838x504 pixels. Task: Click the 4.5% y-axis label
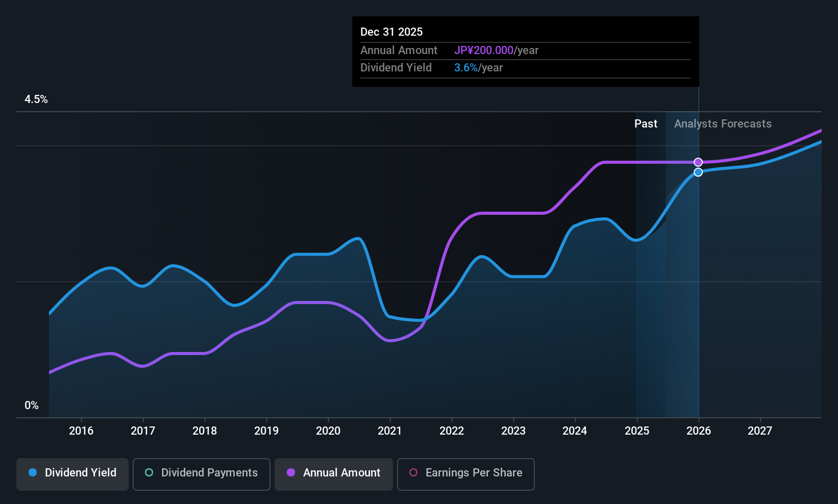pos(36,99)
